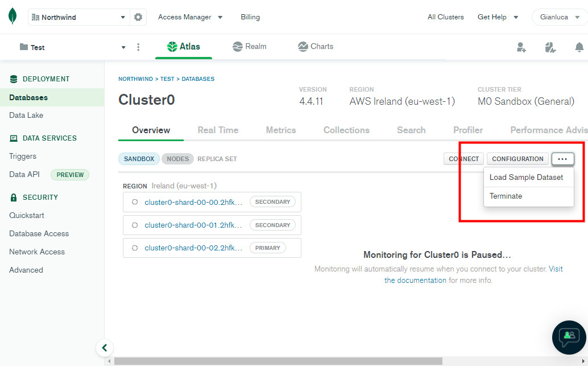This screenshot has width=588, height=366.
Task: Expand the Get Help menu
Action: (x=498, y=17)
